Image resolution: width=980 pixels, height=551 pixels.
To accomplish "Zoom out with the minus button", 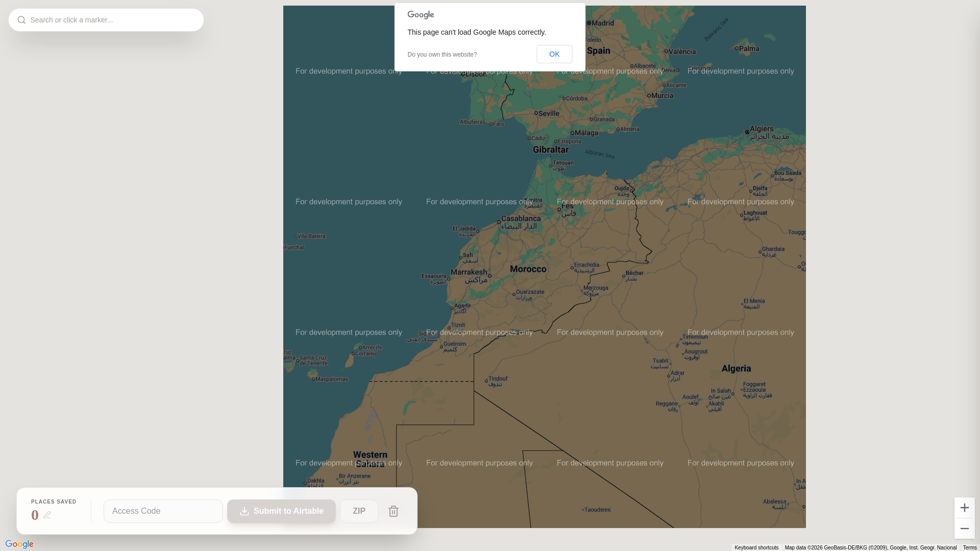I will (964, 529).
